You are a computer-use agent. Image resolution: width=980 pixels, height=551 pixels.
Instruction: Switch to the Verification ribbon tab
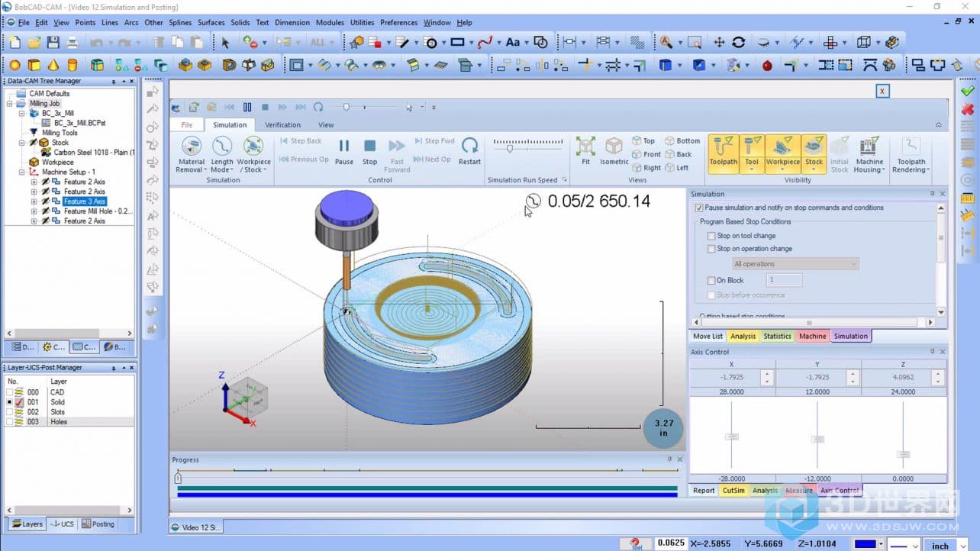point(282,124)
